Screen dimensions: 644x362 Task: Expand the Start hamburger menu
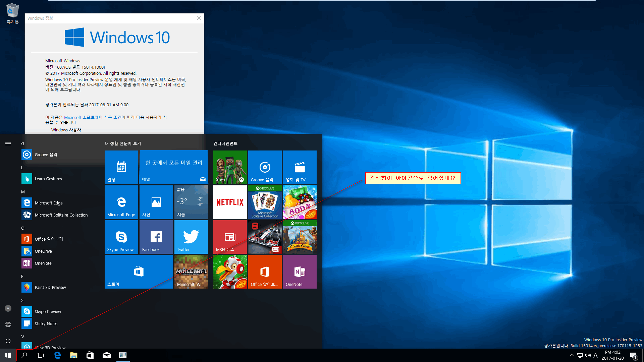pos(8,144)
